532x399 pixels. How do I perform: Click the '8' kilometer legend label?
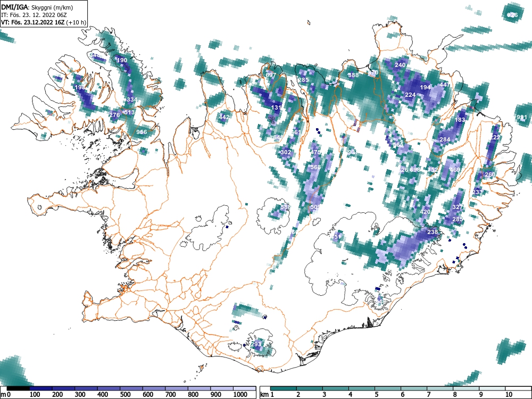click(x=455, y=395)
